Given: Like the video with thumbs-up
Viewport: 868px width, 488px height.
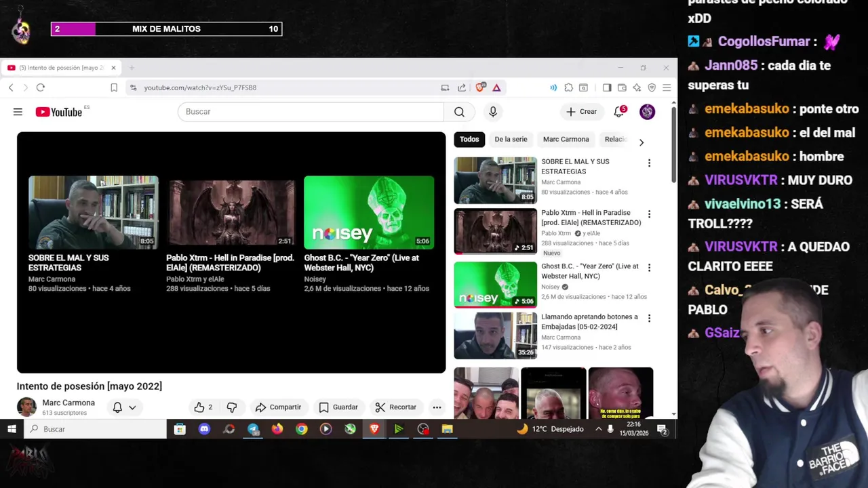Looking at the screenshot, I should click(203, 407).
